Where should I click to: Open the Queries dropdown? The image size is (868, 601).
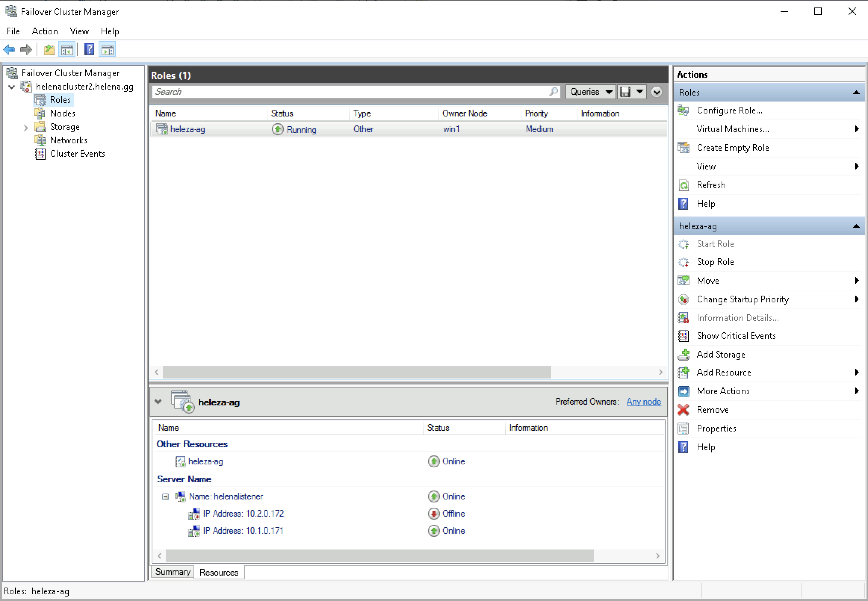point(590,92)
